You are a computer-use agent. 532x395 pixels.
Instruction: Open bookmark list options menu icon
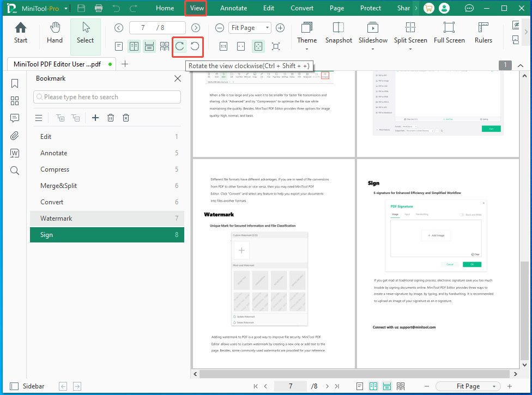click(x=39, y=118)
